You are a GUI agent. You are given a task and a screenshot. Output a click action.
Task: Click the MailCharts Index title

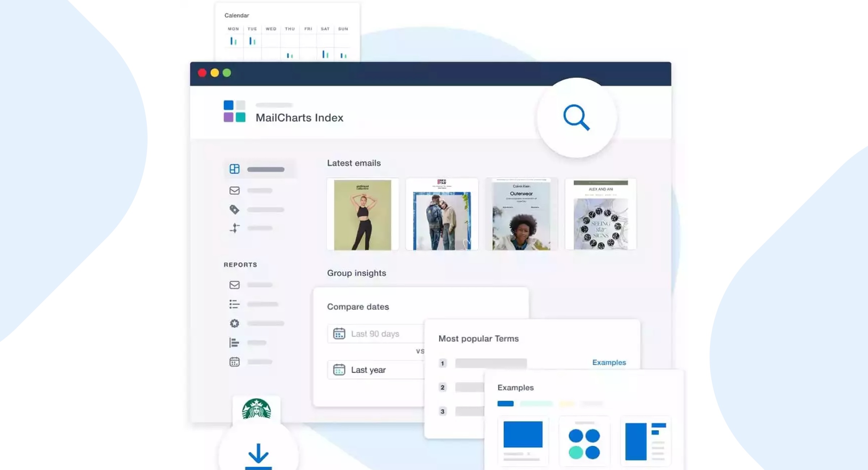pyautogui.click(x=299, y=118)
